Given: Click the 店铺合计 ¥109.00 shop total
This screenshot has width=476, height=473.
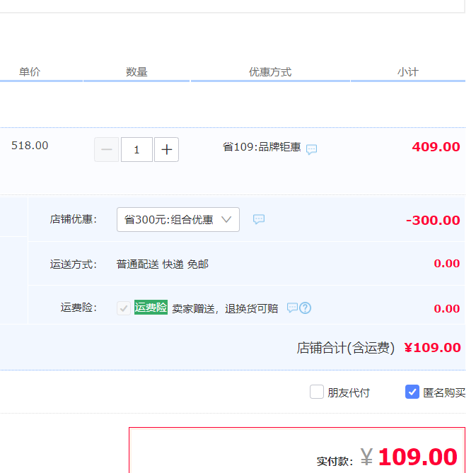Looking at the screenshot, I should [x=432, y=348].
